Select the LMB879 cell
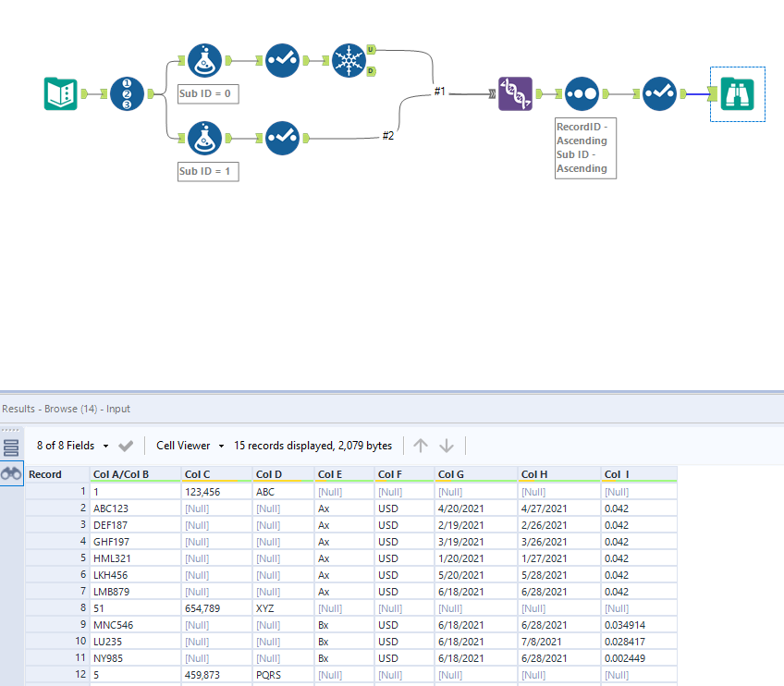784x686 pixels. [x=136, y=592]
